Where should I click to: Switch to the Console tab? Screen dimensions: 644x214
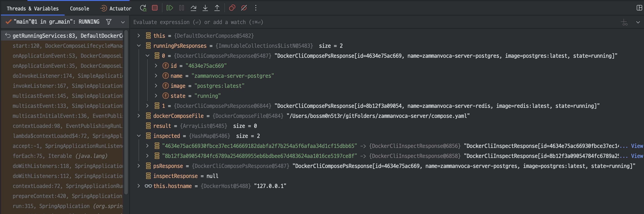point(79,8)
